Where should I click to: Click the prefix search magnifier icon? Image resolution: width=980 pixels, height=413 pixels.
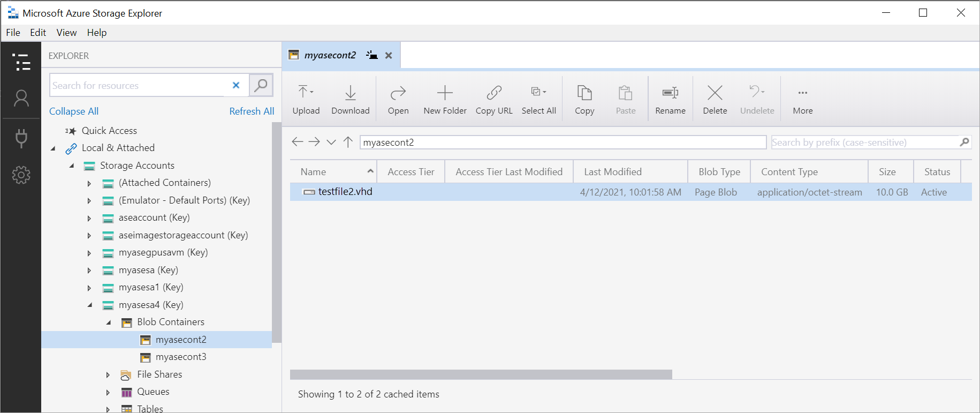964,142
